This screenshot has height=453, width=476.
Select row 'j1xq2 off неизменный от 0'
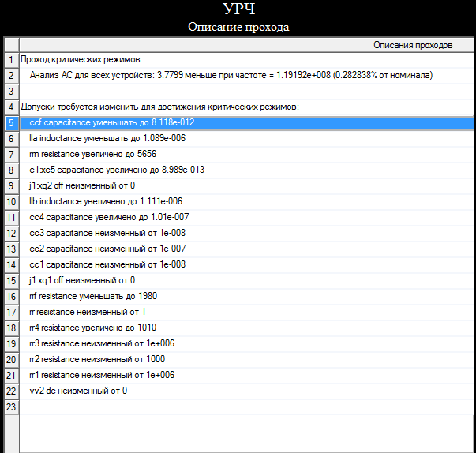point(246,185)
